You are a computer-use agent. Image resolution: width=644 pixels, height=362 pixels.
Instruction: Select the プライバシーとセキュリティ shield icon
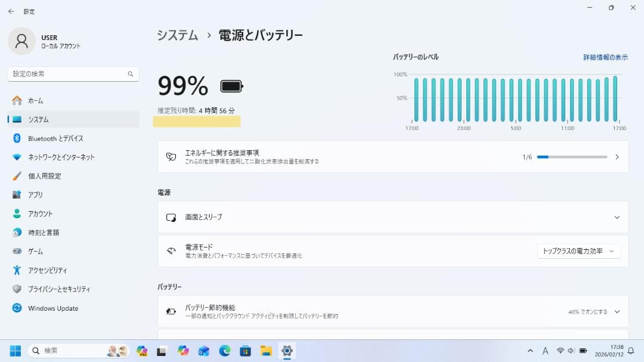(17, 289)
